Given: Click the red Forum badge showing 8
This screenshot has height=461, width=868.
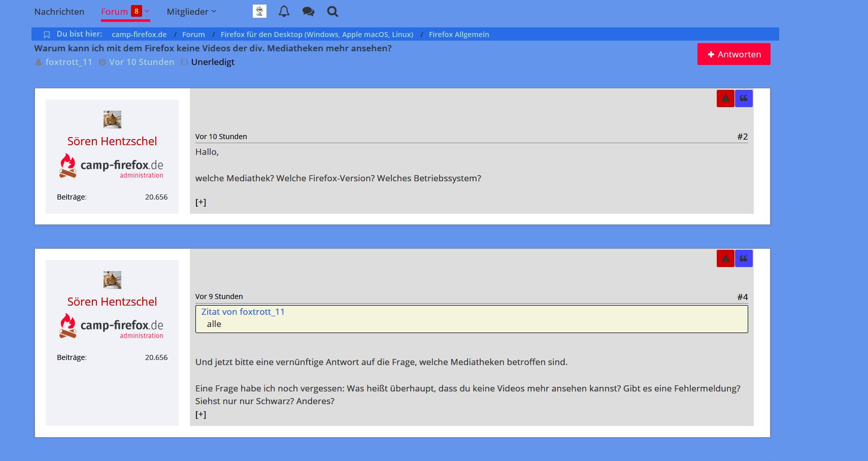Looking at the screenshot, I should click(136, 11).
